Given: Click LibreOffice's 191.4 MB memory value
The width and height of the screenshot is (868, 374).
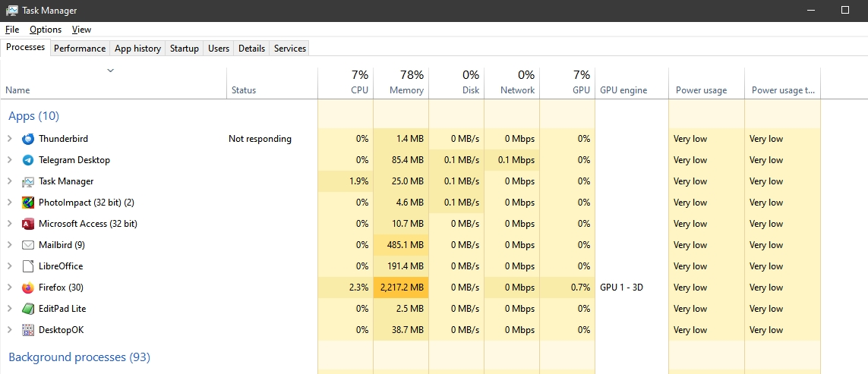Looking at the screenshot, I should point(401,266).
